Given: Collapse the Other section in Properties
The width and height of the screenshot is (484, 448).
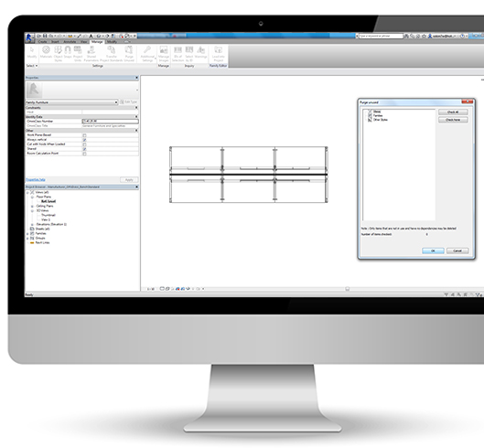Looking at the screenshot, I should click(136, 131).
